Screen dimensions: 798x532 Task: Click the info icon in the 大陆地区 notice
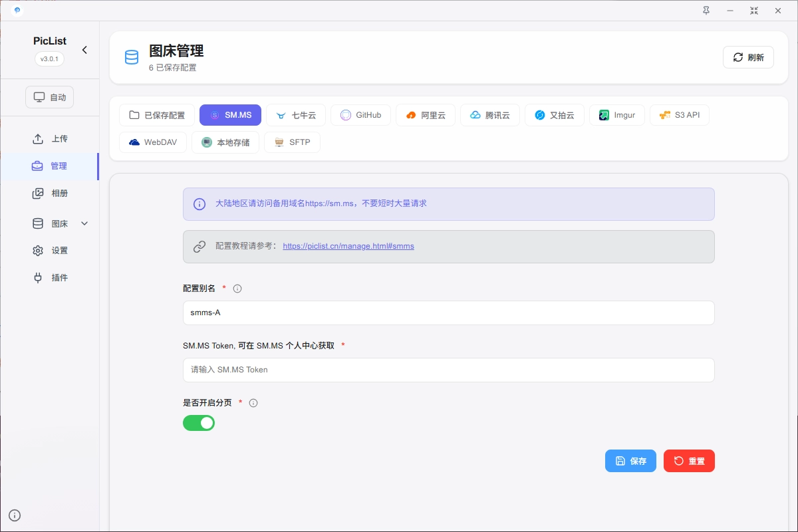tap(199, 204)
